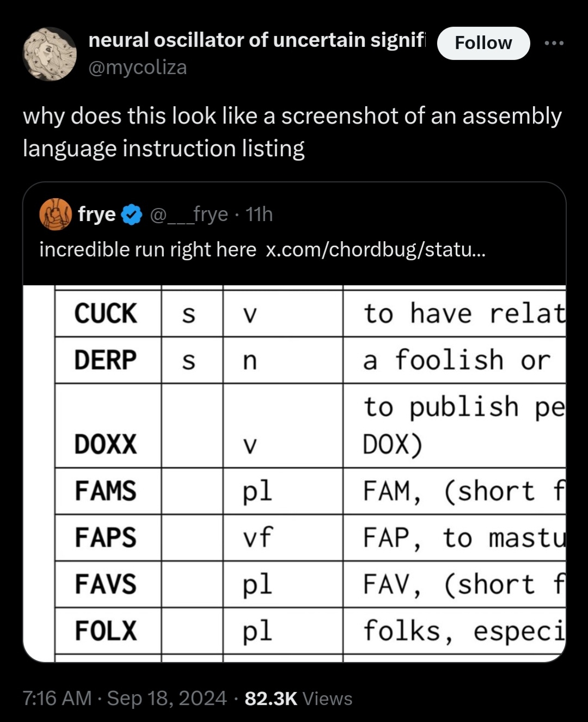
Task: Click the FOLX entry in table
Action: (x=106, y=631)
